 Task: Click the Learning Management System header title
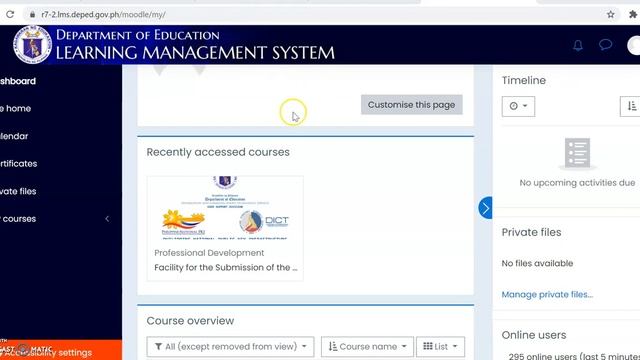[195, 53]
